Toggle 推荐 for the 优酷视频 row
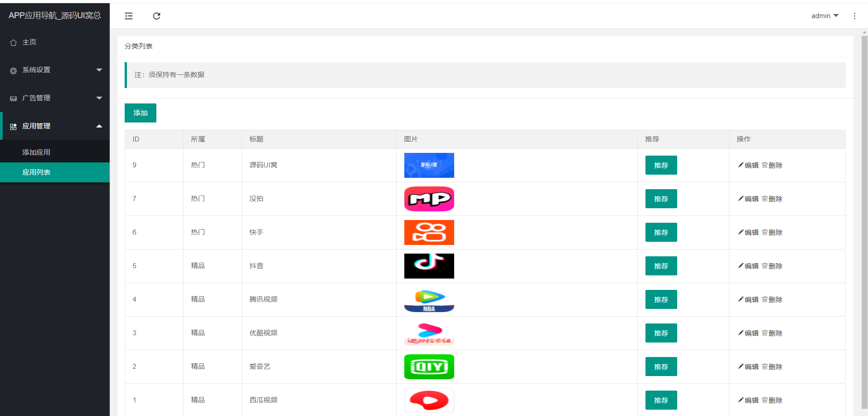The image size is (868, 416). [x=661, y=333]
